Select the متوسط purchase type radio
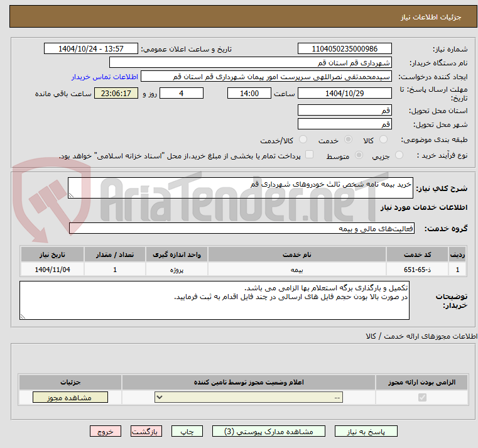This screenshot has height=448, width=478. (359, 155)
